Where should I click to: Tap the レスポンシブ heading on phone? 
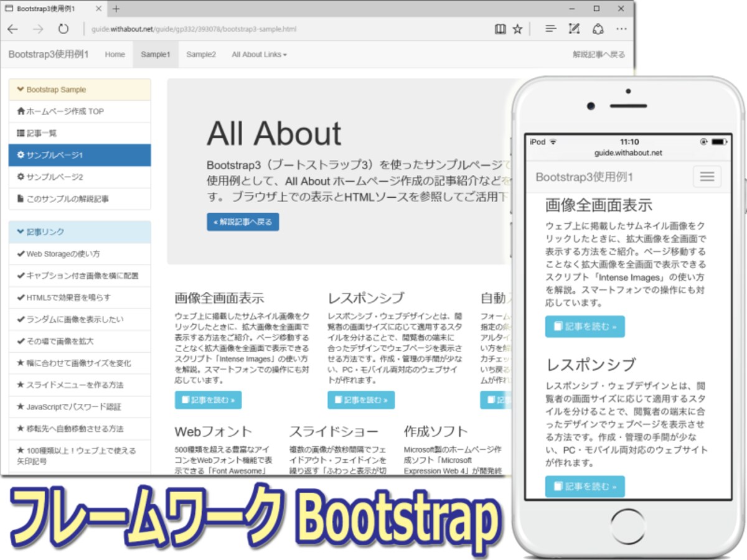pyautogui.click(x=591, y=364)
